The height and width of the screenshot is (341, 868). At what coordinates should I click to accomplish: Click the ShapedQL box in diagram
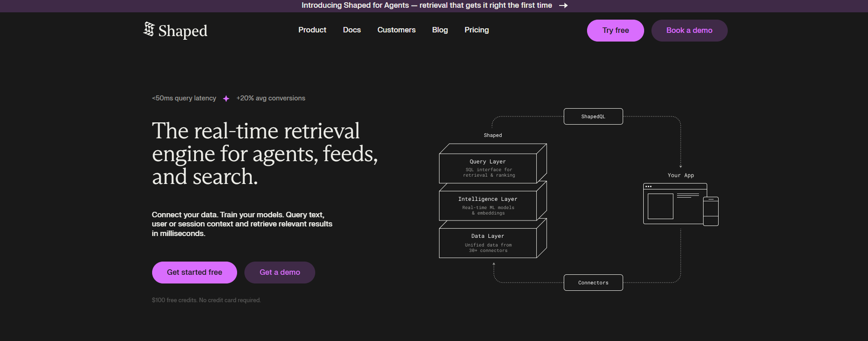coord(593,116)
